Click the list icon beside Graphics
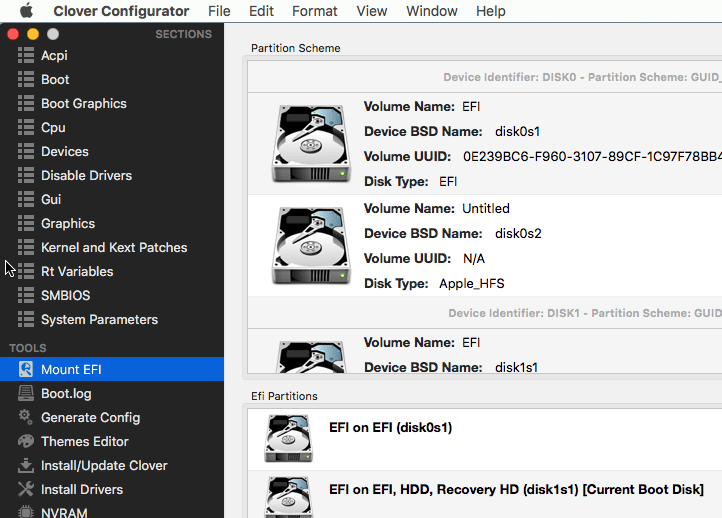 point(26,223)
